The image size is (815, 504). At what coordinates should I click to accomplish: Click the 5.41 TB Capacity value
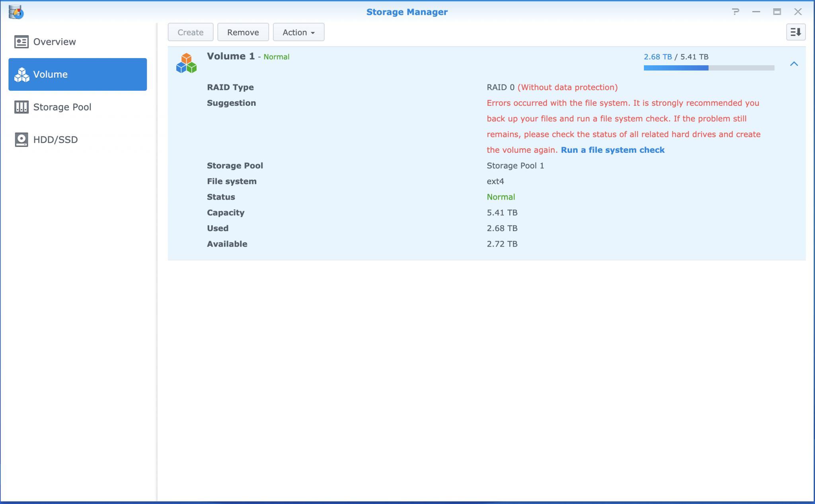[x=502, y=212]
